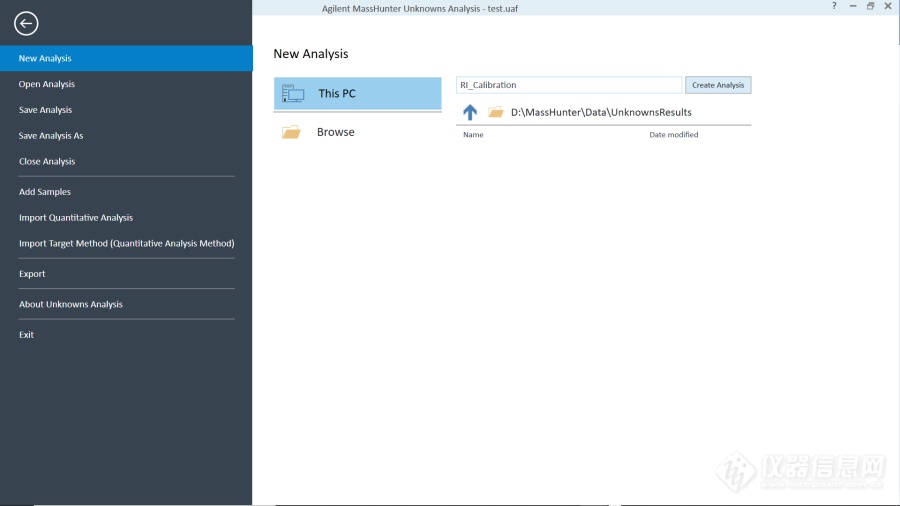Click the This PC computer icon

[293, 93]
